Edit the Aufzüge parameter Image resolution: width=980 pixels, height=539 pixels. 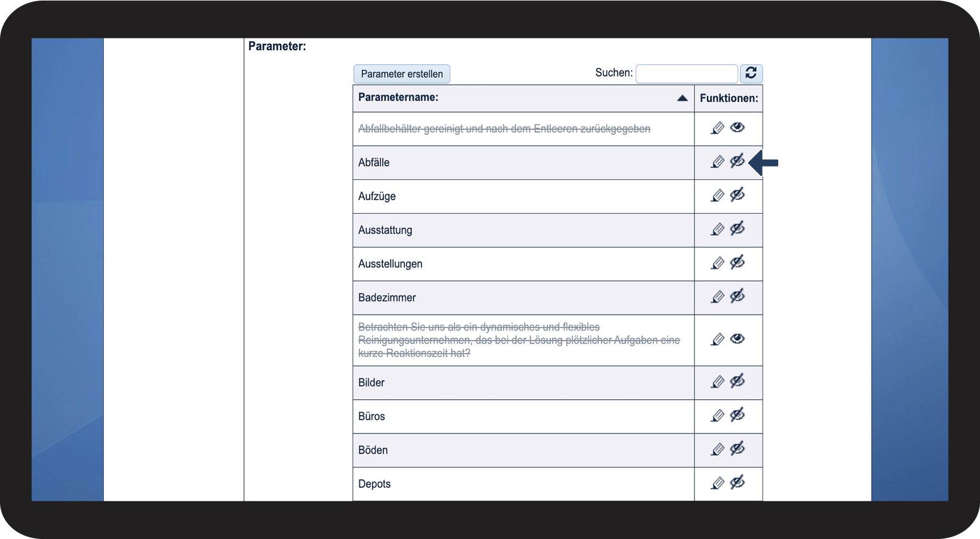click(717, 196)
